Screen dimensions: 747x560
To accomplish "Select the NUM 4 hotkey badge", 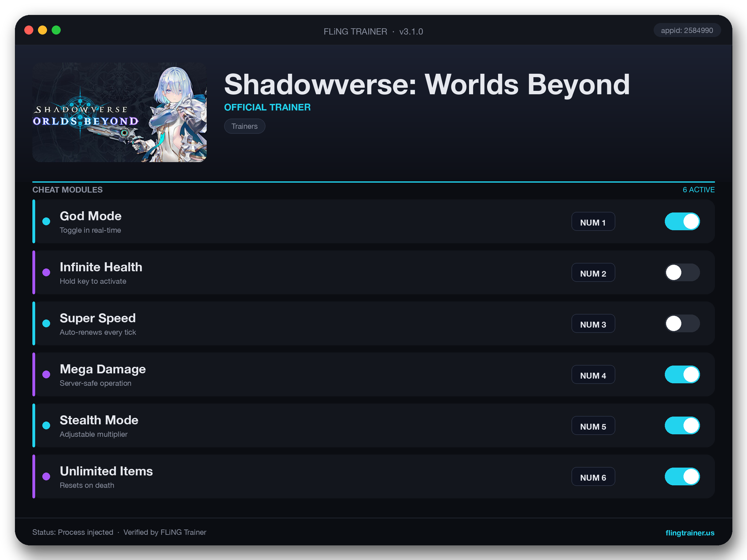I will pos(593,374).
